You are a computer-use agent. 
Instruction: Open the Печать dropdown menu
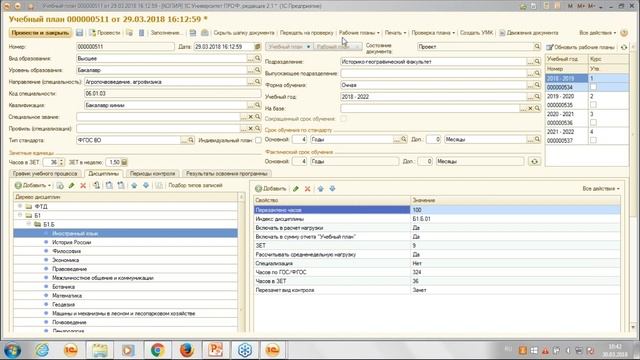395,33
